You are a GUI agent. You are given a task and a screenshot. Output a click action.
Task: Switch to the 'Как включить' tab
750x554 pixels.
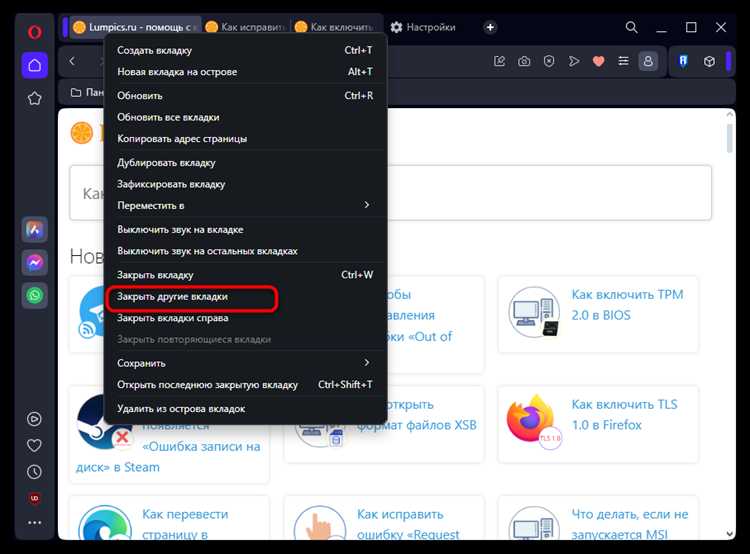(335, 27)
